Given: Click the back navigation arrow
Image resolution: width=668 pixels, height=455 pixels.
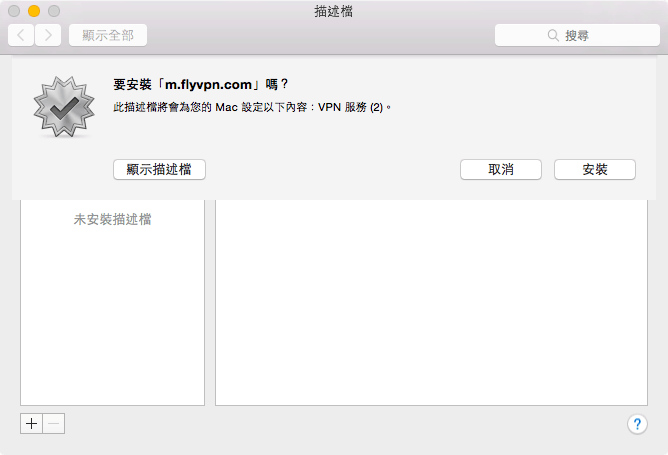Looking at the screenshot, I should click(x=21, y=35).
